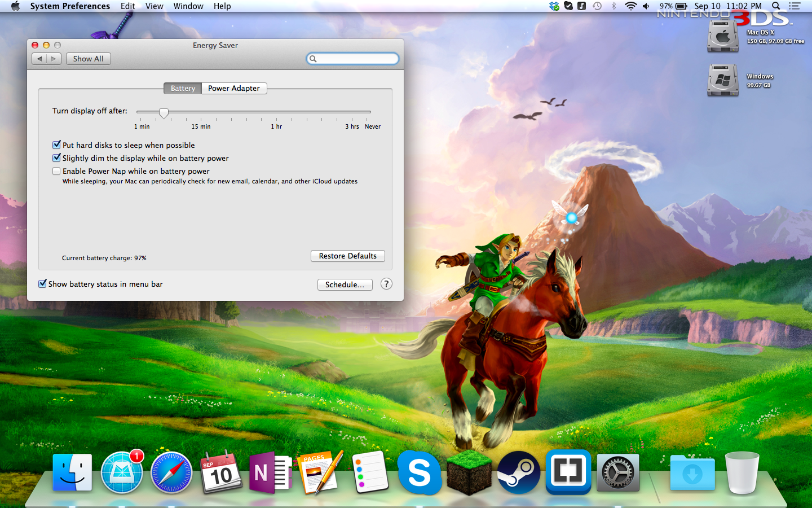Switch to the Power Adapter tab

point(234,88)
